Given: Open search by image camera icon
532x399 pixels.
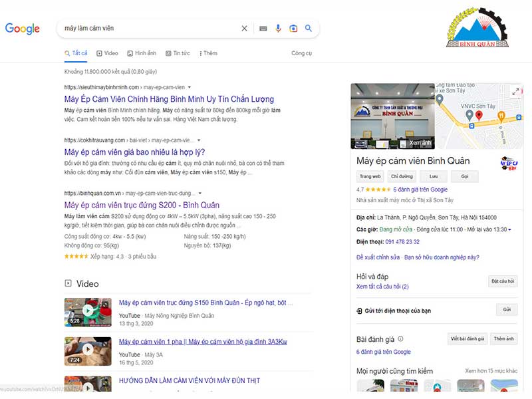Looking at the screenshot, I should 293,29.
